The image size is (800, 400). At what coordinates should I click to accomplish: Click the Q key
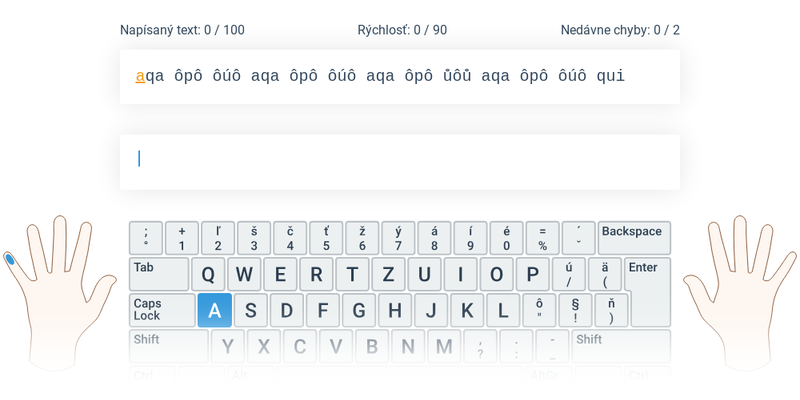[208, 274]
